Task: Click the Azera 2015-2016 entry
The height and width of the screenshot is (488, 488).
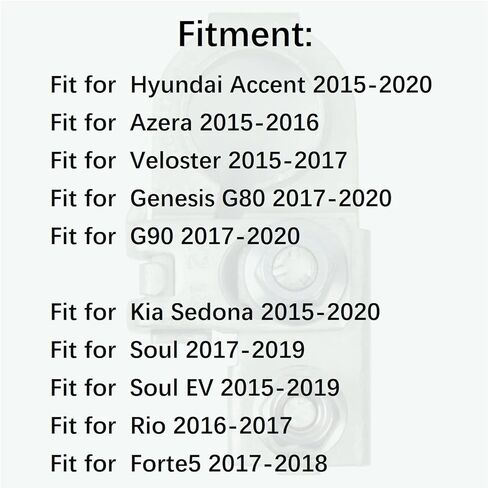Action: coord(185,122)
